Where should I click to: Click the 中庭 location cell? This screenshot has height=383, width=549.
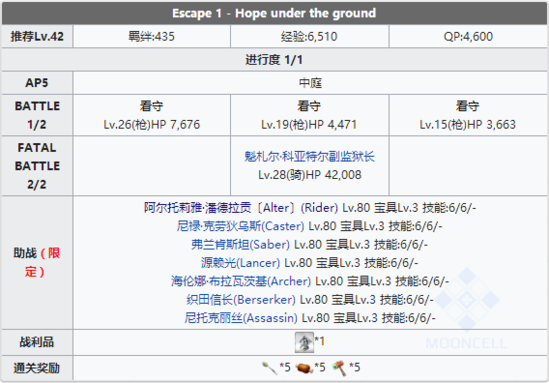(x=310, y=83)
